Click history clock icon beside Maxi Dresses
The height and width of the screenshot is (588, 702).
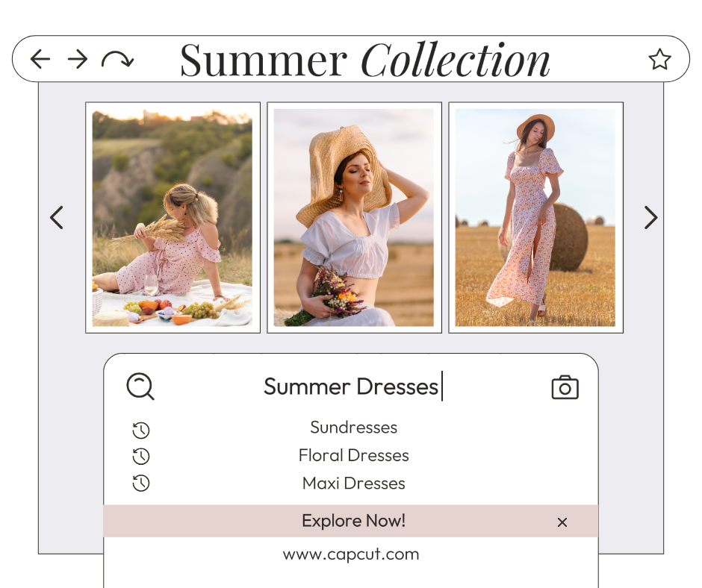coord(141,484)
